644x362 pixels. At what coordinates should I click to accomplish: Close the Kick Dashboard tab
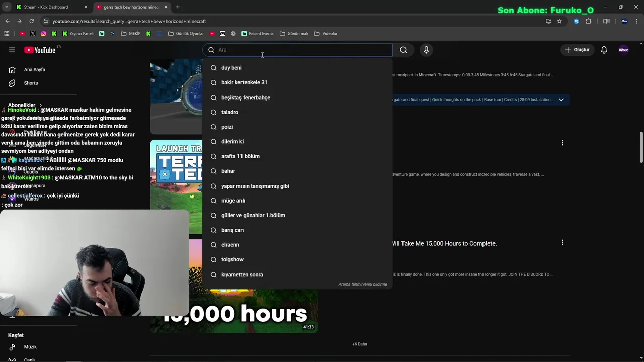pyautogui.click(x=86, y=7)
